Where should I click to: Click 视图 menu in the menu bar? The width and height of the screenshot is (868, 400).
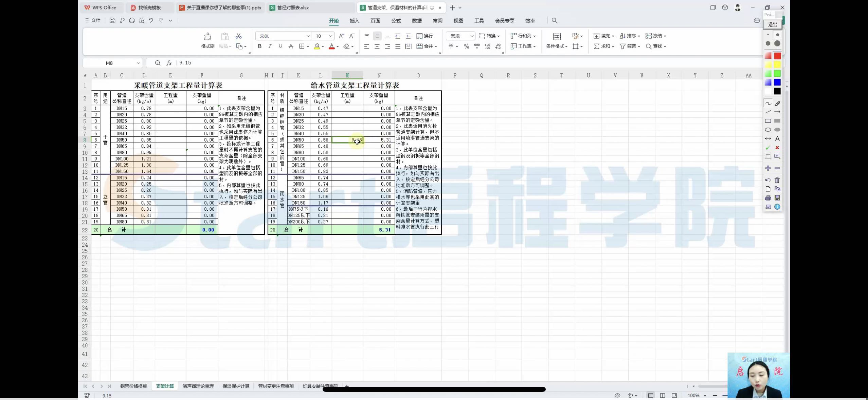pos(458,20)
